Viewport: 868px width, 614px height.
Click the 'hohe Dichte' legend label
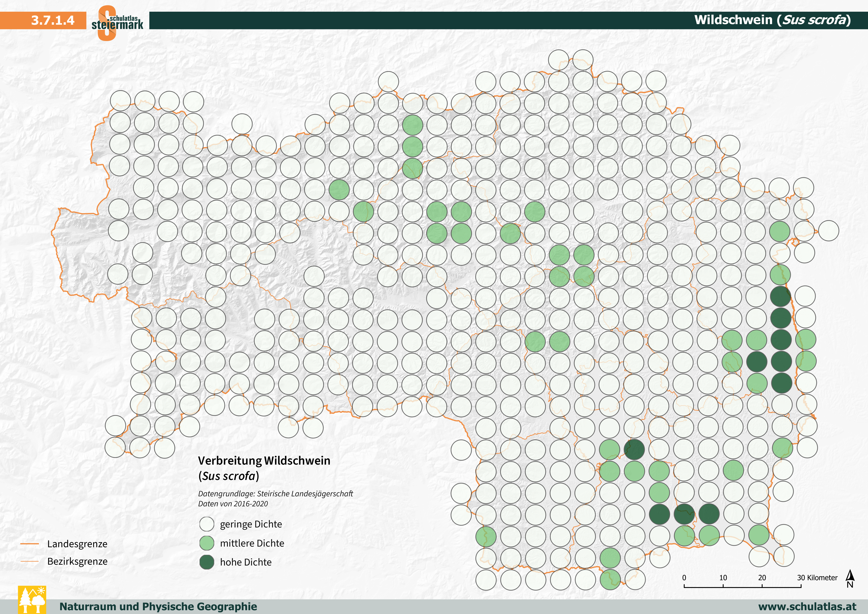pos(246,562)
